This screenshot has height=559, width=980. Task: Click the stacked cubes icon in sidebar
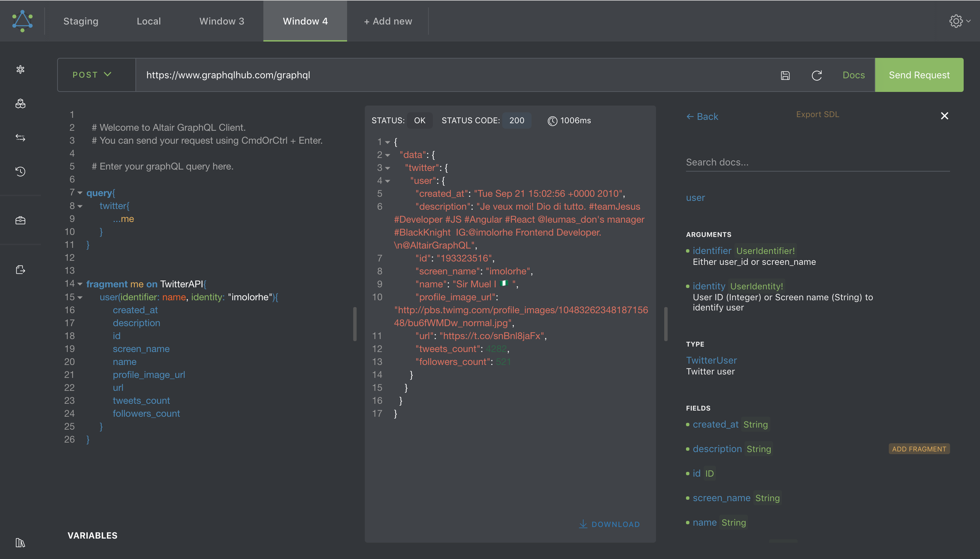(20, 103)
